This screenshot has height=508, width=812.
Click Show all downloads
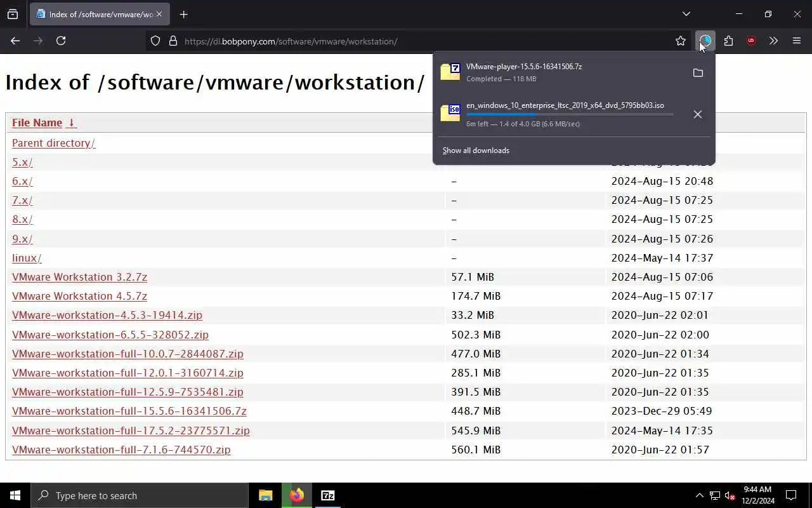coord(476,150)
